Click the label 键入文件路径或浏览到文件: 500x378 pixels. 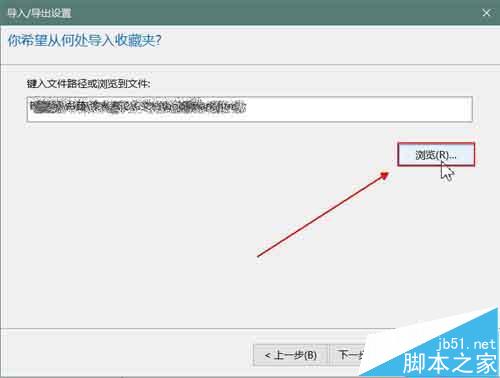point(88,84)
